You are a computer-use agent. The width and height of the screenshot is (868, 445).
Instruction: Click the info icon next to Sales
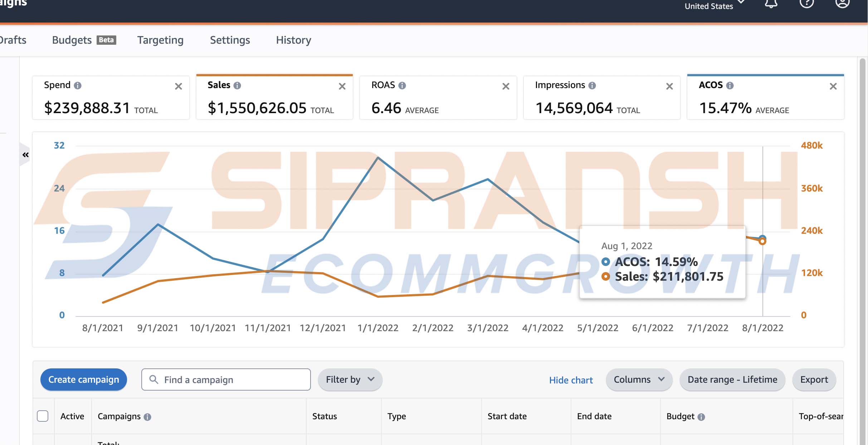[x=237, y=86]
